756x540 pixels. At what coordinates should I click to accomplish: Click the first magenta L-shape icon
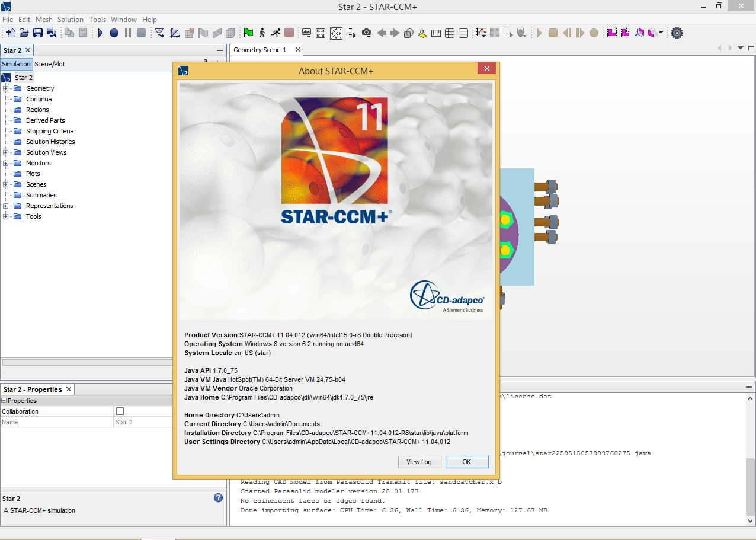click(x=612, y=33)
